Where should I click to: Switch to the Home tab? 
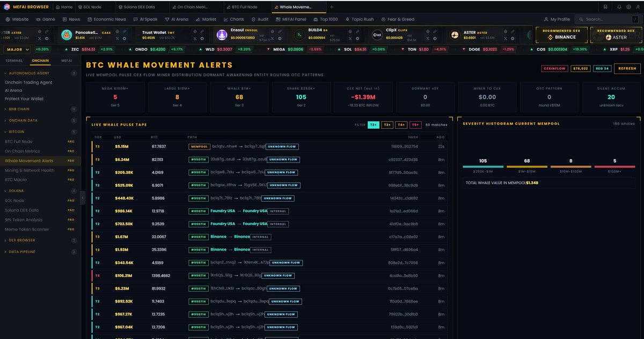coord(64,7)
